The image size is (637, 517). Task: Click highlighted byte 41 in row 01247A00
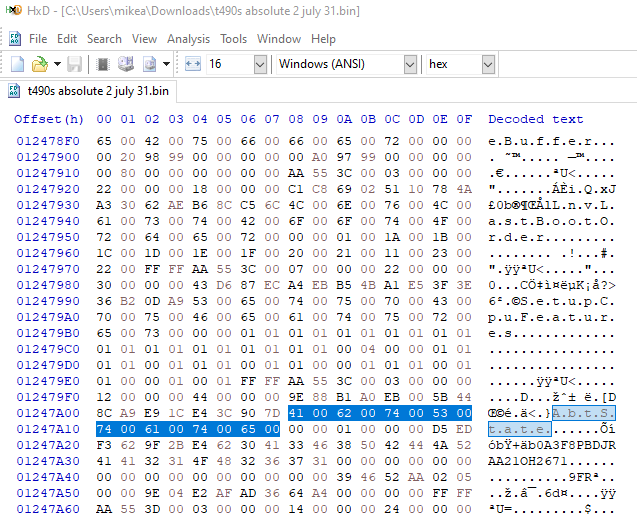296,413
